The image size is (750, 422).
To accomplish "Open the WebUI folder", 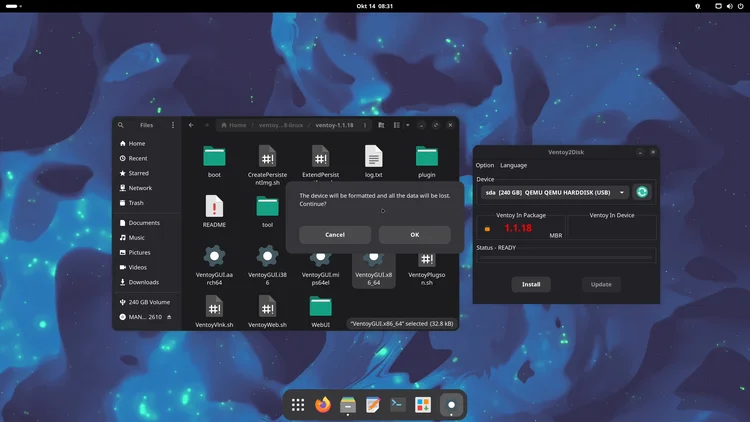I will [320, 311].
